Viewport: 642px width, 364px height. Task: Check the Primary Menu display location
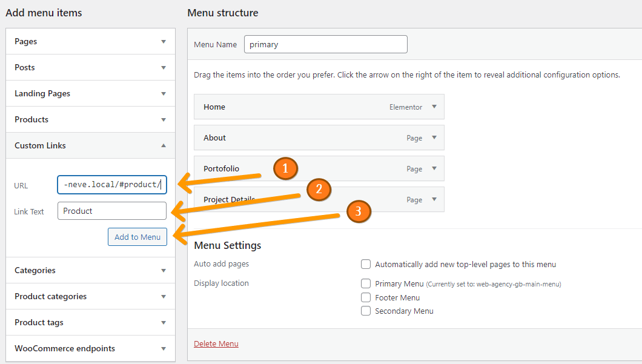(x=366, y=283)
